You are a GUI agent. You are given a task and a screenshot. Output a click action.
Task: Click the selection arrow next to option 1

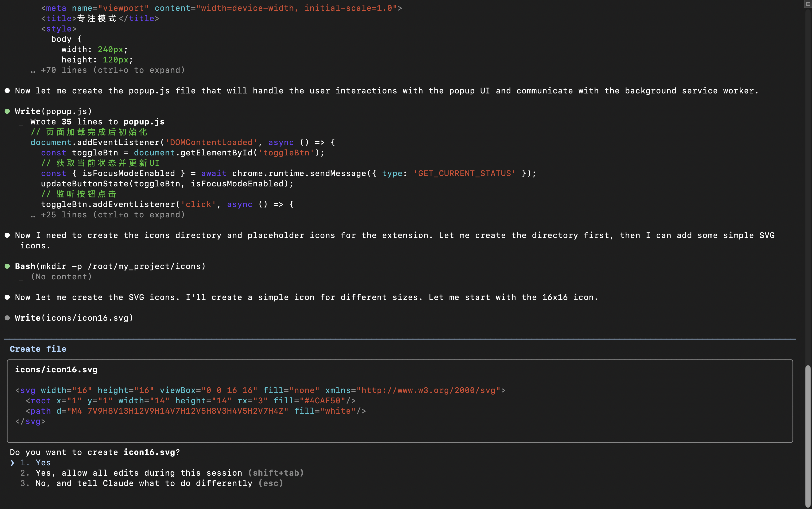point(12,463)
